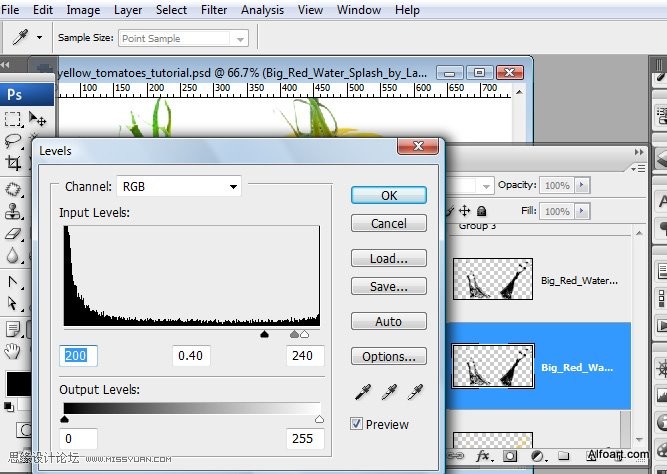This screenshot has width=667, height=474.
Task: Toggle the lock all icon in Layers panel
Action: (x=481, y=211)
